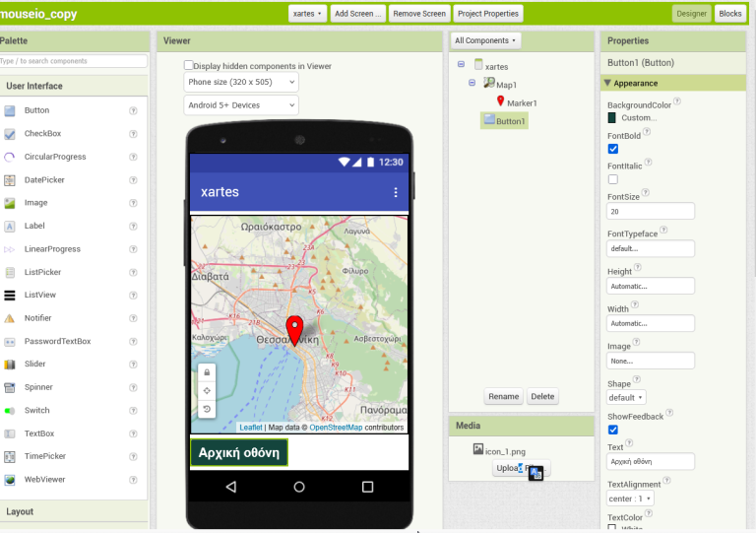
Task: Click the Project Properties button
Action: click(488, 14)
